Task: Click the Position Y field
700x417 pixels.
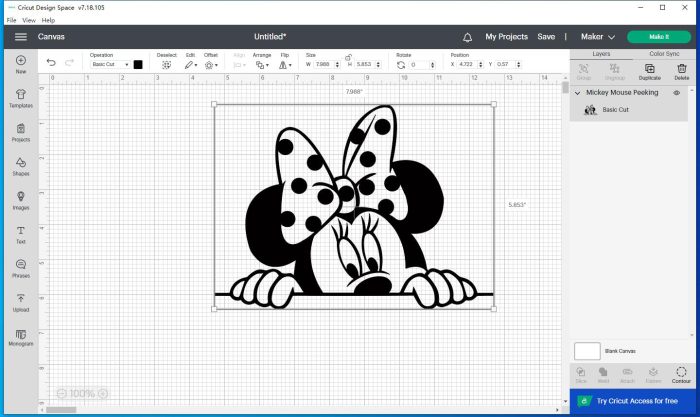Action: (x=504, y=64)
